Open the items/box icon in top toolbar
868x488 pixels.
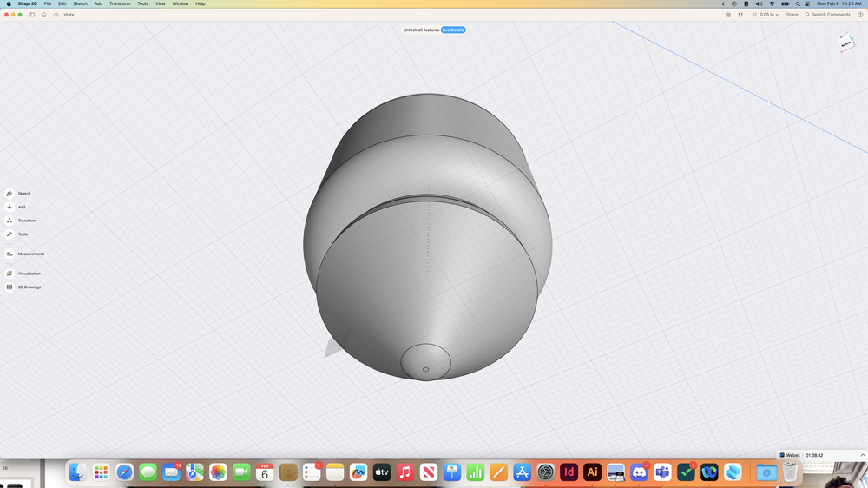[728, 15]
